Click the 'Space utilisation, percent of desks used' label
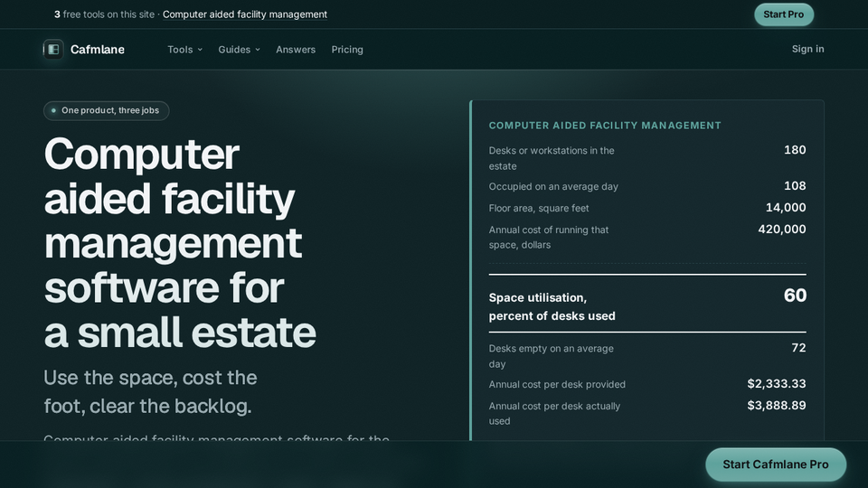 (x=552, y=306)
